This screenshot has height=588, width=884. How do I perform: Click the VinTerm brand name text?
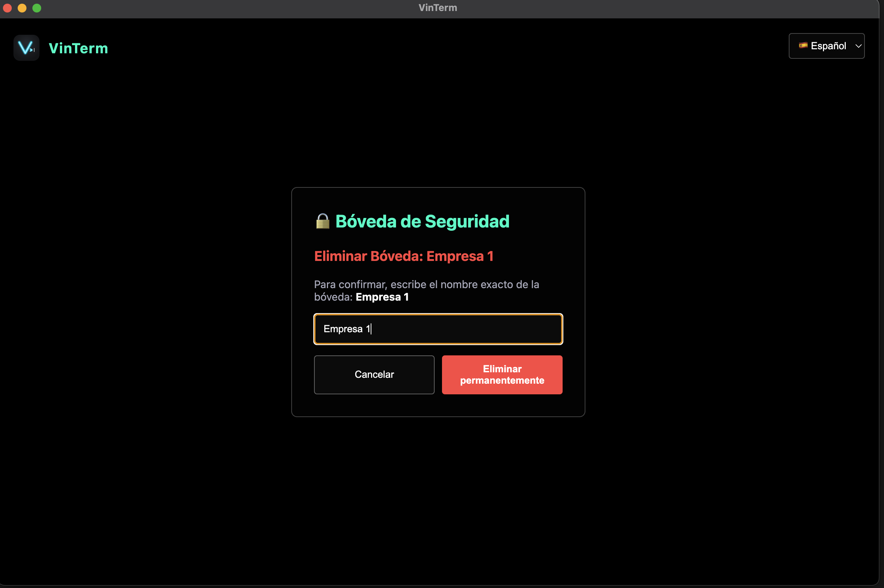[x=78, y=49]
